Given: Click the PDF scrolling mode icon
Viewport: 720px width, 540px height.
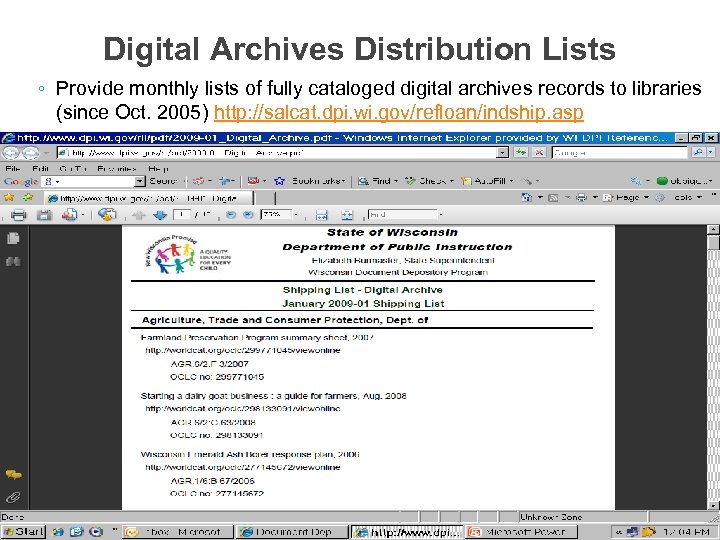Looking at the screenshot, I should [321, 214].
